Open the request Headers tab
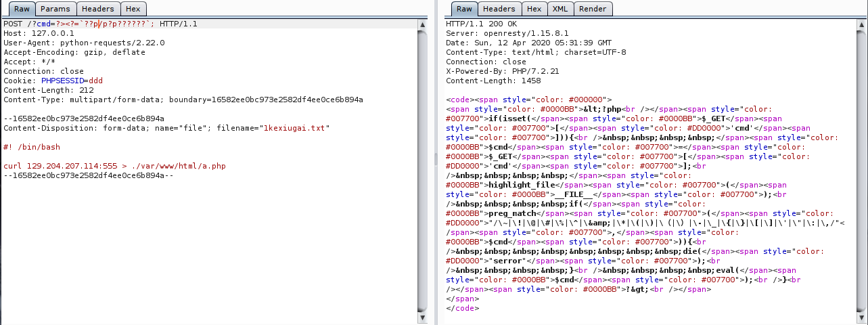This screenshot has width=868, height=325. [x=98, y=9]
